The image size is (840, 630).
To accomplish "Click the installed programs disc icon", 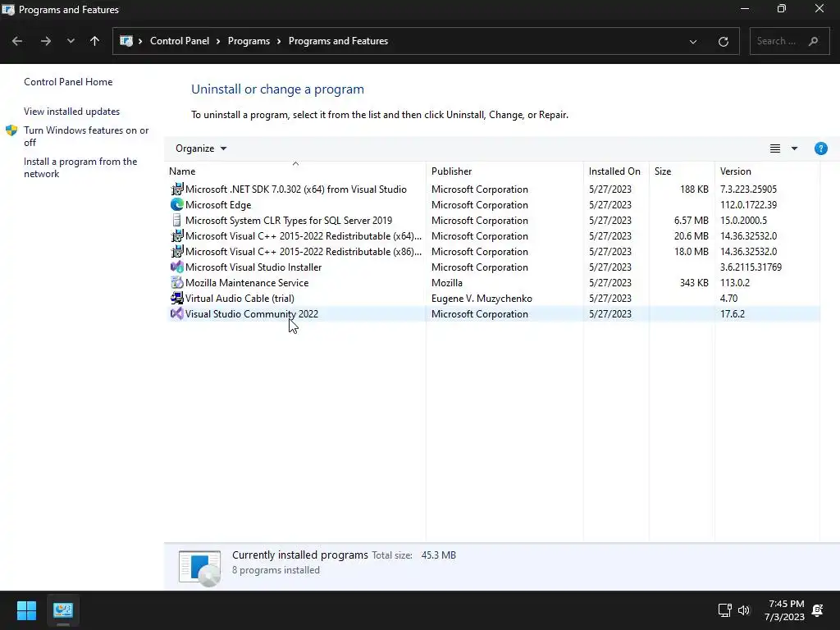I will [199, 568].
